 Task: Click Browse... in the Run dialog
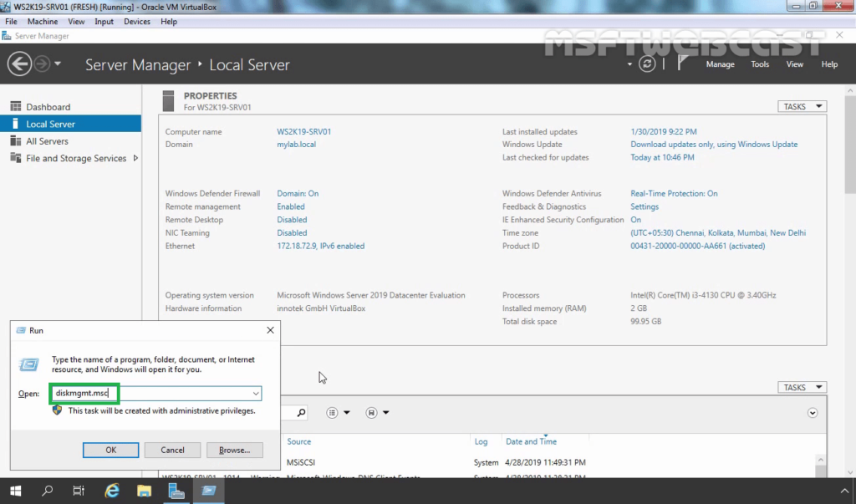click(x=235, y=450)
